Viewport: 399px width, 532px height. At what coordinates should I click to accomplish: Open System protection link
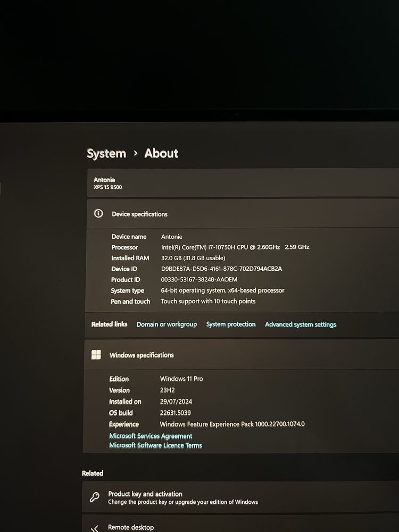tap(231, 325)
